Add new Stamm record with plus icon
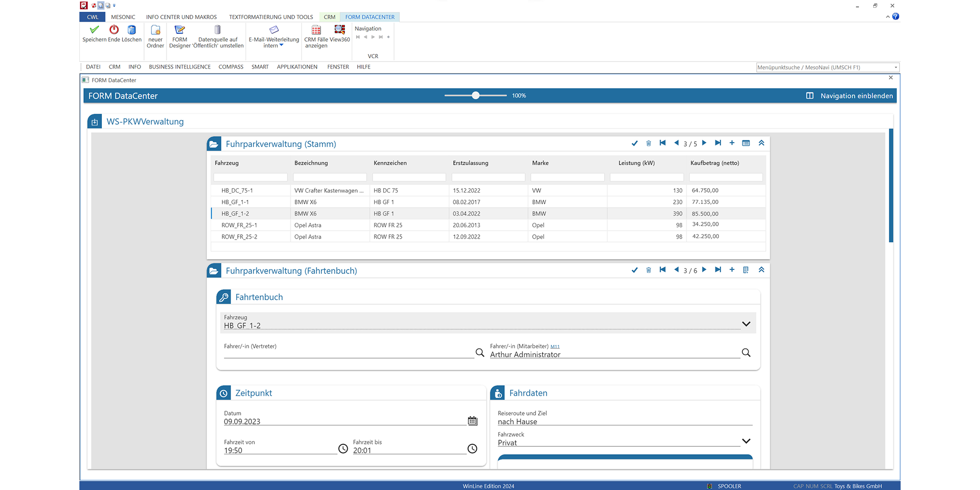 [x=732, y=143]
